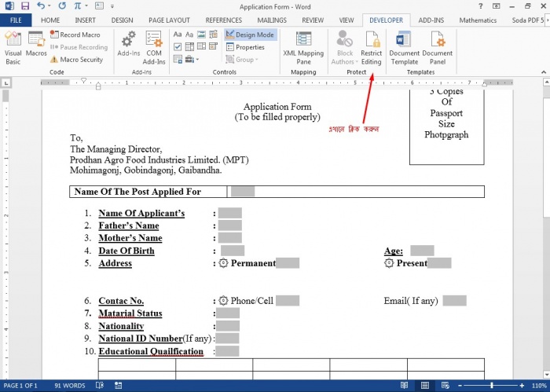
Task: Switch to the REVIEW tab
Action: tap(313, 20)
